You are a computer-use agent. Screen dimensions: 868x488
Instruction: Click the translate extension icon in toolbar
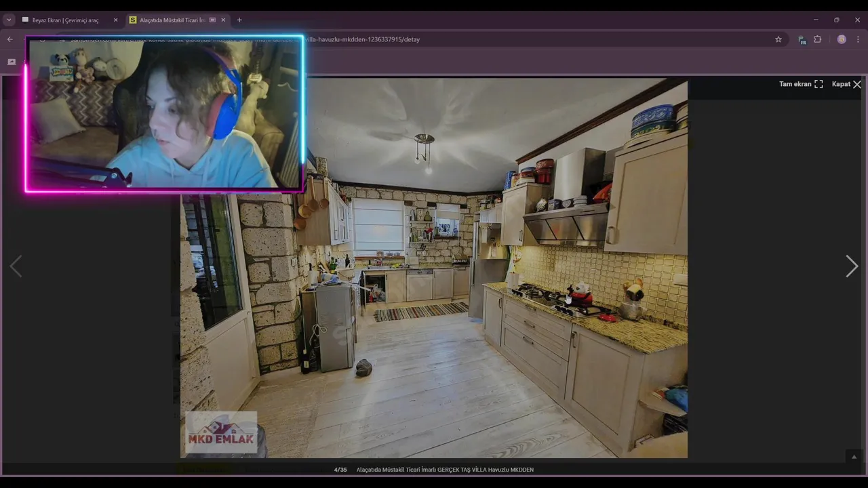pyautogui.click(x=802, y=40)
